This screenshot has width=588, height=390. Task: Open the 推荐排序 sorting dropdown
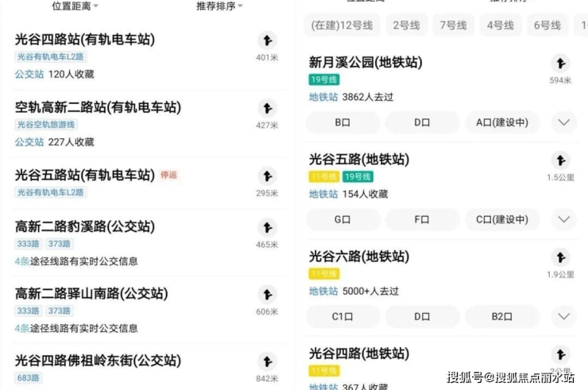click(x=219, y=6)
